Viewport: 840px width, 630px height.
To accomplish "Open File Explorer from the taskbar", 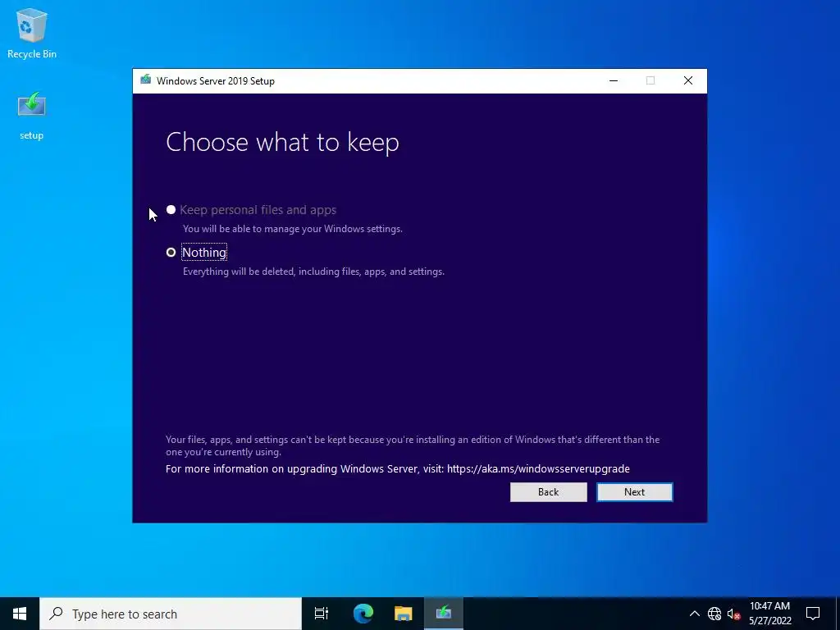I will (x=404, y=614).
